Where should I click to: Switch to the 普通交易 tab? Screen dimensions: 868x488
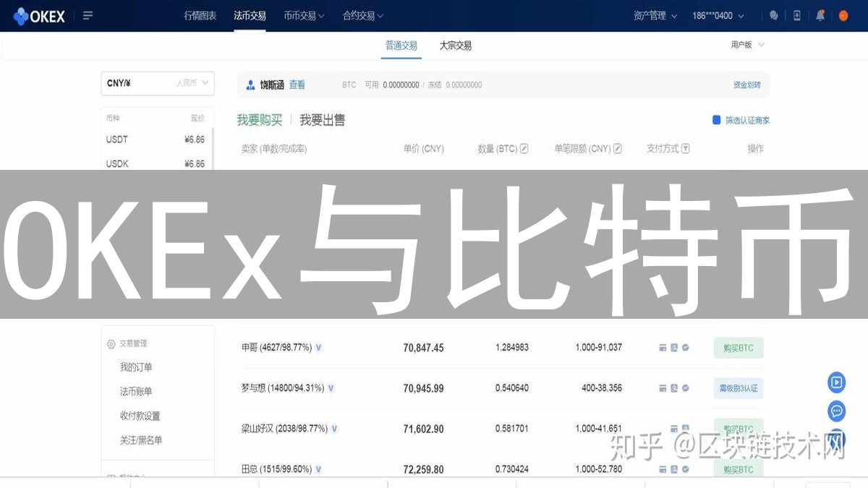pos(401,46)
